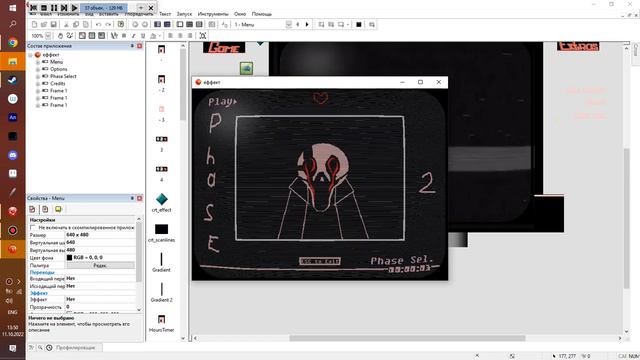640x360 pixels.
Task: Click the New file toolbar icon
Action: pyautogui.click(x=34, y=24)
